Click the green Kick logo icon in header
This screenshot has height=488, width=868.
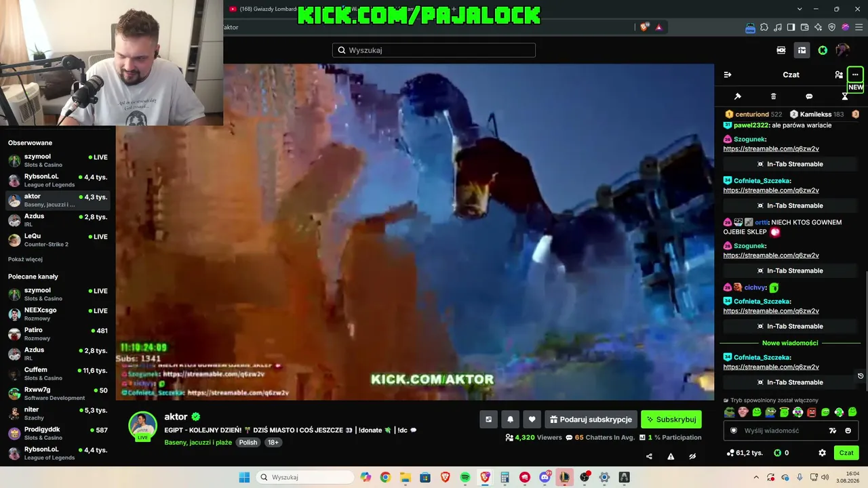click(823, 50)
